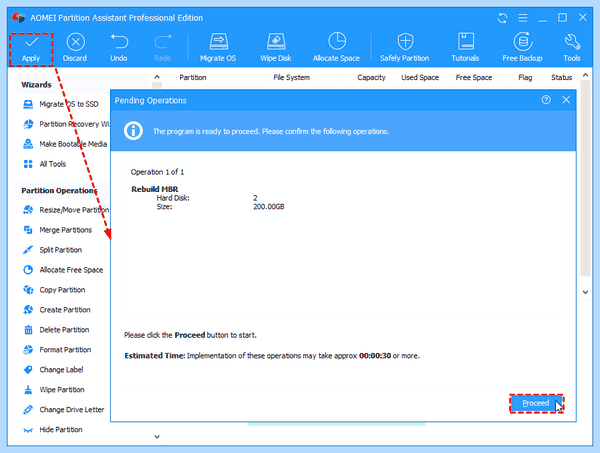Open All Tools in the Wizards section

click(x=44, y=164)
